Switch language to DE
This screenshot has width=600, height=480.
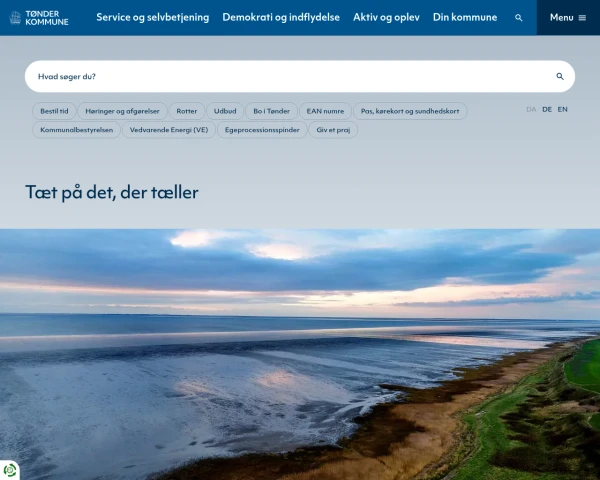(547, 109)
